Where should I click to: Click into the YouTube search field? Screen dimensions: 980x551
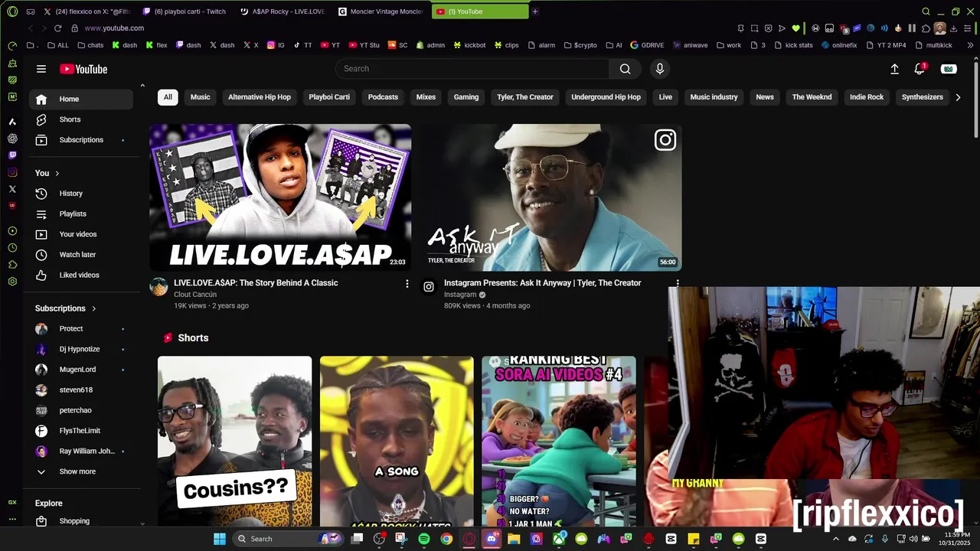pos(472,69)
